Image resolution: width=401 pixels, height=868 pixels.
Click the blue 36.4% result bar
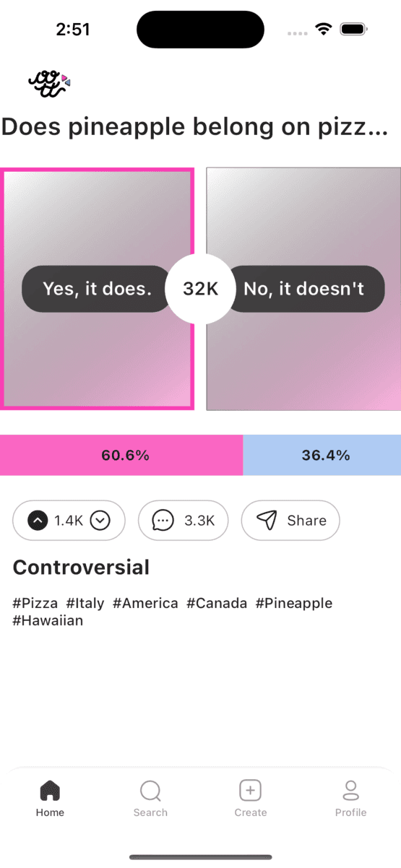tap(322, 455)
